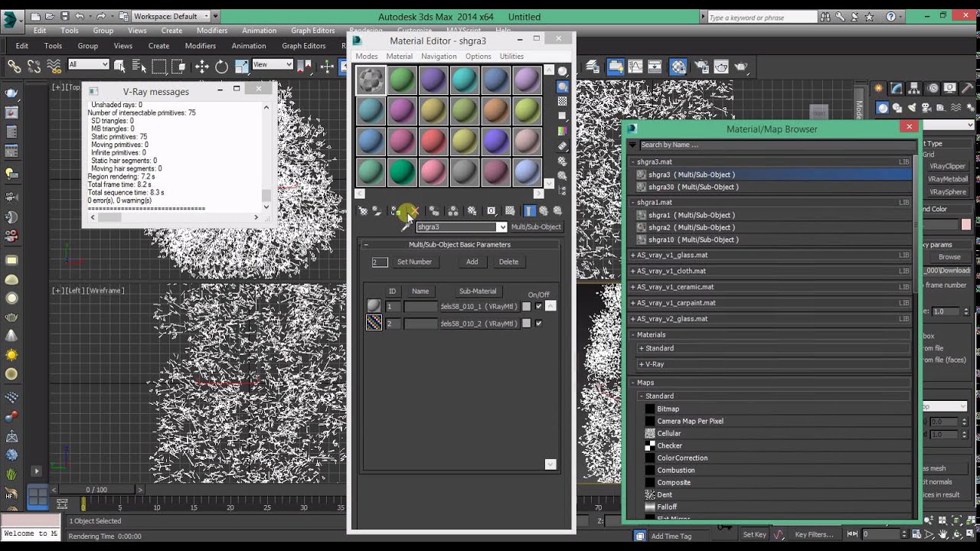Click Go to Parent icon
Viewport: 980px width, 551px height.
pos(544,210)
